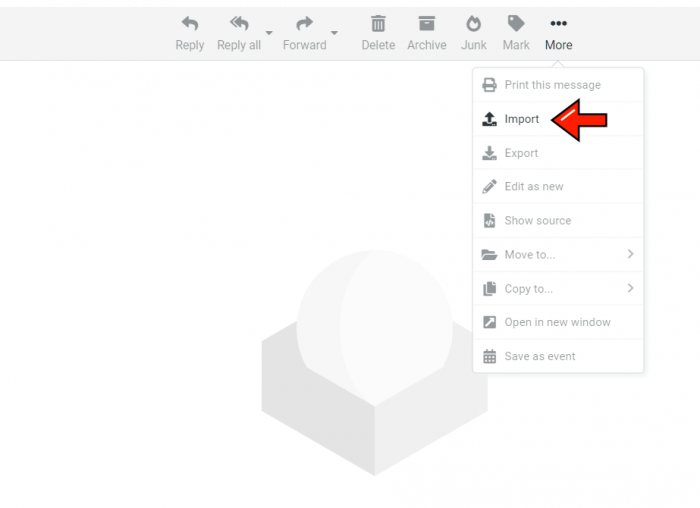Select Open in new window
Viewport: 700px width, 508px height.
(x=558, y=322)
